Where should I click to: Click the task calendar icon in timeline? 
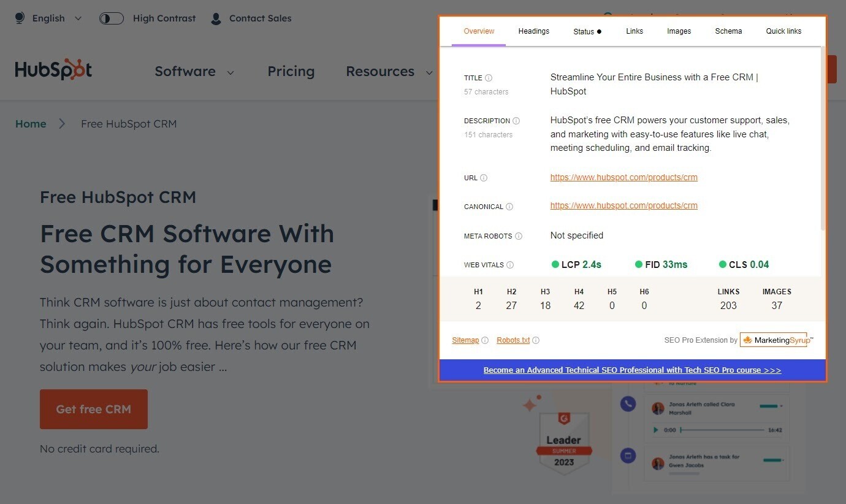628,456
